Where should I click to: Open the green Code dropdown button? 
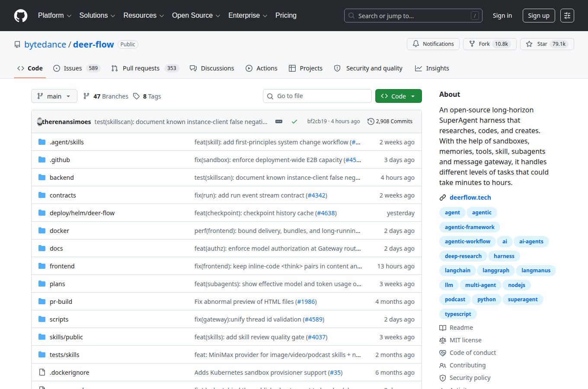pos(398,96)
